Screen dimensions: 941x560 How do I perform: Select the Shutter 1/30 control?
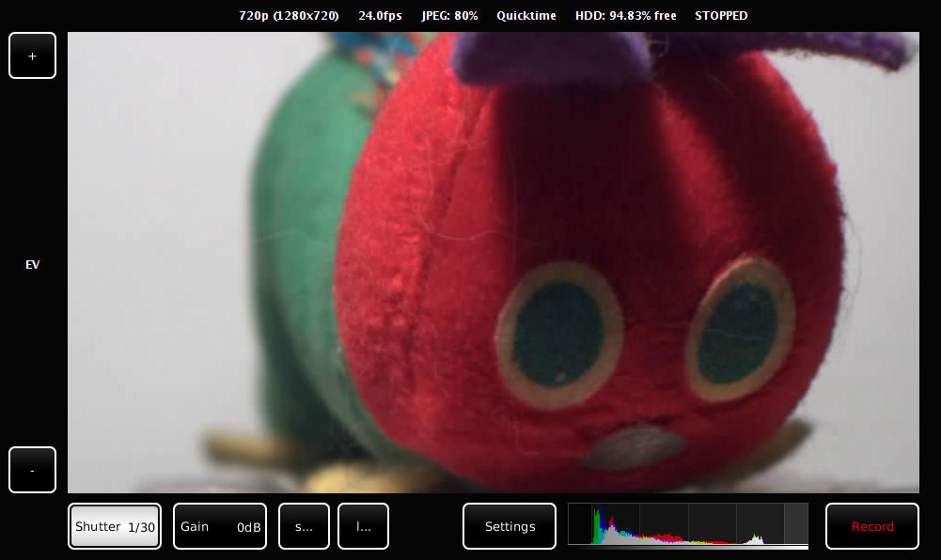coord(115,526)
